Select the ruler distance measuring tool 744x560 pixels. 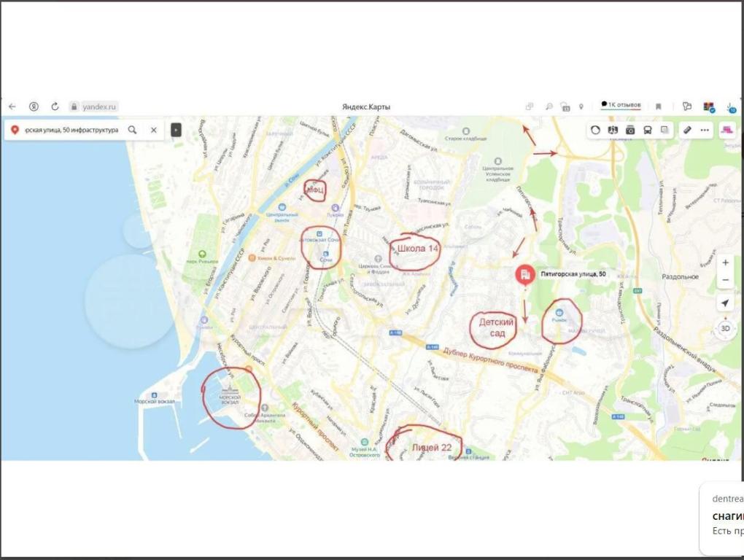click(686, 130)
